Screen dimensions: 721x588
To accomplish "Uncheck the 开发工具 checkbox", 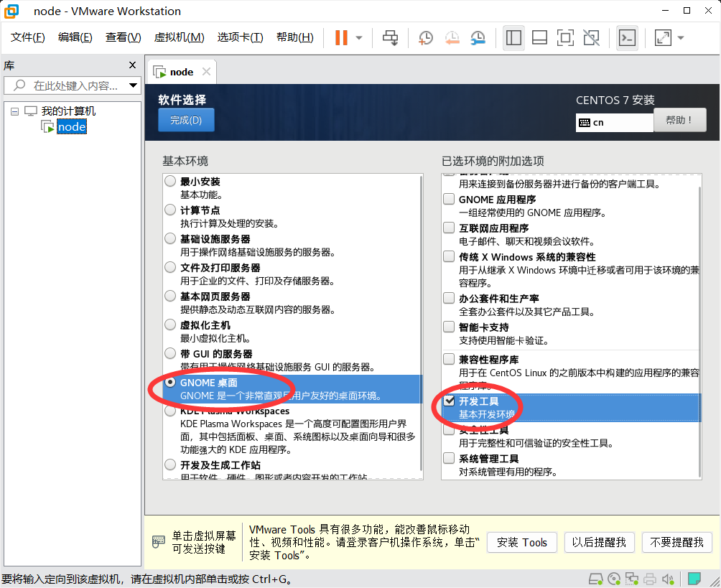I will pos(449,401).
